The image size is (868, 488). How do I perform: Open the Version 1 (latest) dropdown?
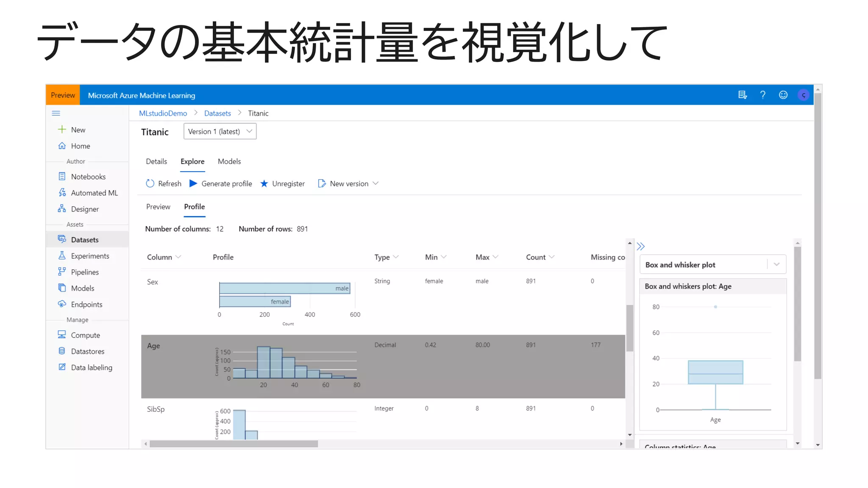click(220, 131)
